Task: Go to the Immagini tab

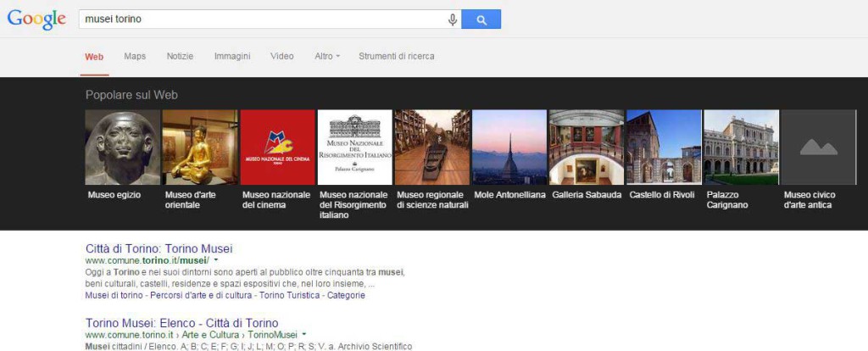Action: 232,57
